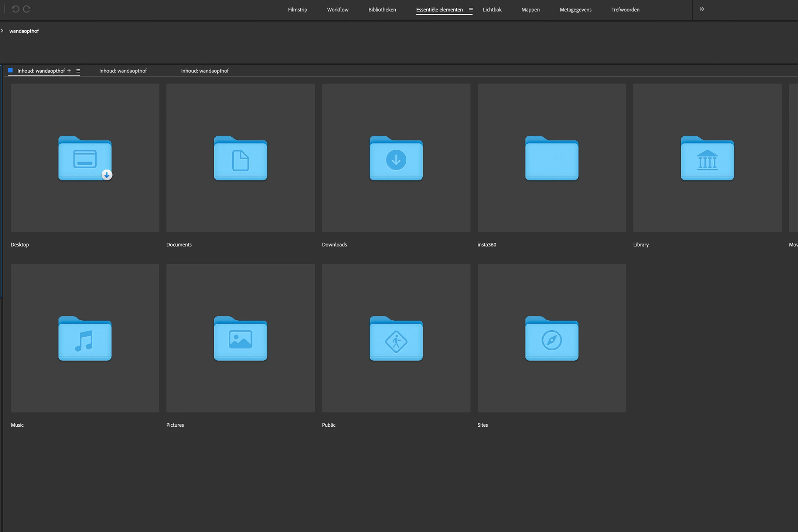This screenshot has width=798, height=532.
Task: Select the Library folder icon
Action: point(707,158)
